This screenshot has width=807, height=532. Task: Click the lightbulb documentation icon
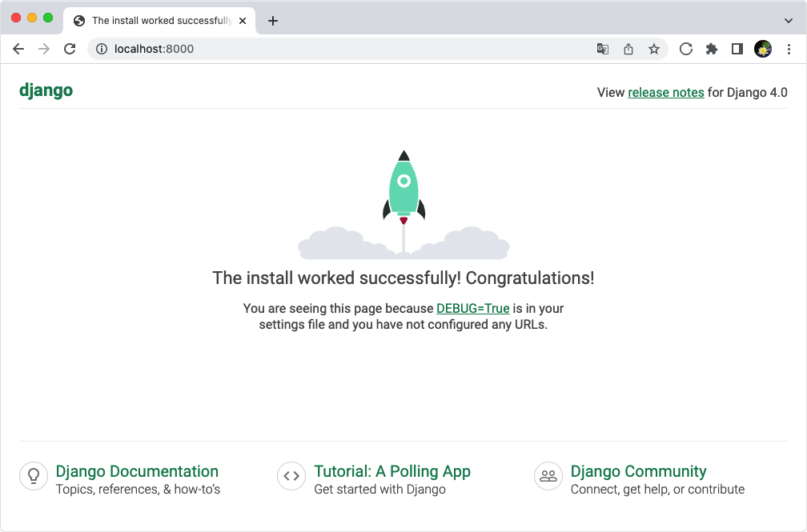34,476
